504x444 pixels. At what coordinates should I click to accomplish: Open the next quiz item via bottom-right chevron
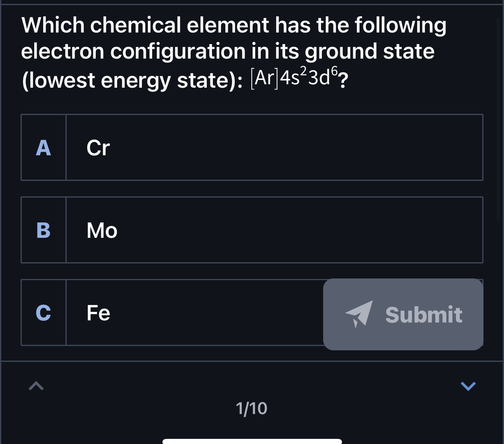[468, 385]
